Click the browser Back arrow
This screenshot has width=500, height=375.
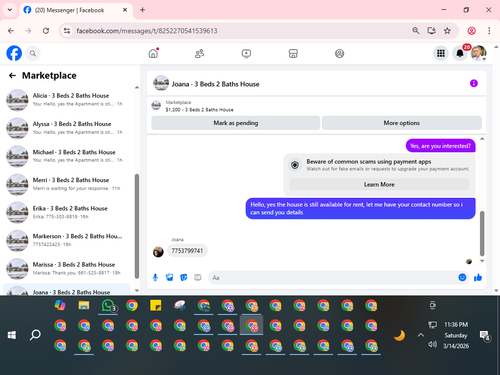(x=11, y=31)
